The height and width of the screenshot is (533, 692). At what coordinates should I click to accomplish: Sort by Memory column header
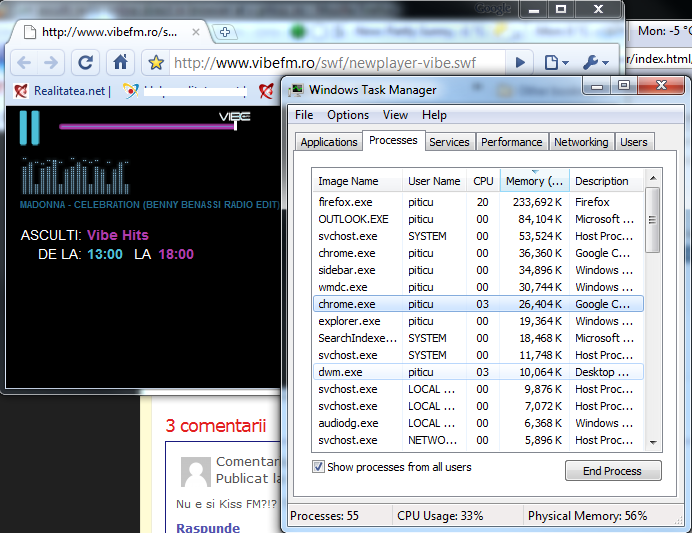pyautogui.click(x=534, y=181)
